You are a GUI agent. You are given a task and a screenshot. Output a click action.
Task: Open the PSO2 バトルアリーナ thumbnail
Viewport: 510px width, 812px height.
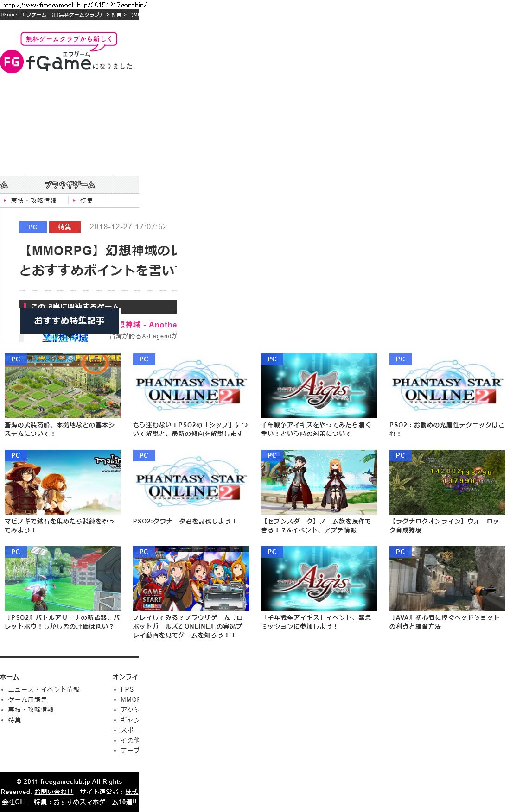(x=63, y=579)
